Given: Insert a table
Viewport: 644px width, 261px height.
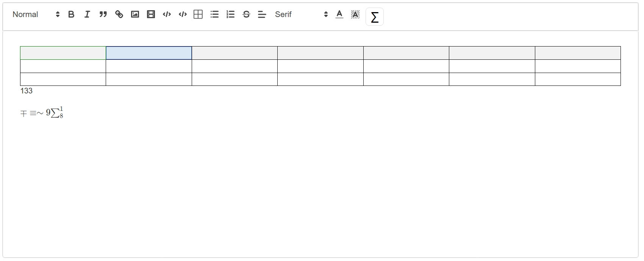Looking at the screenshot, I should 198,14.
